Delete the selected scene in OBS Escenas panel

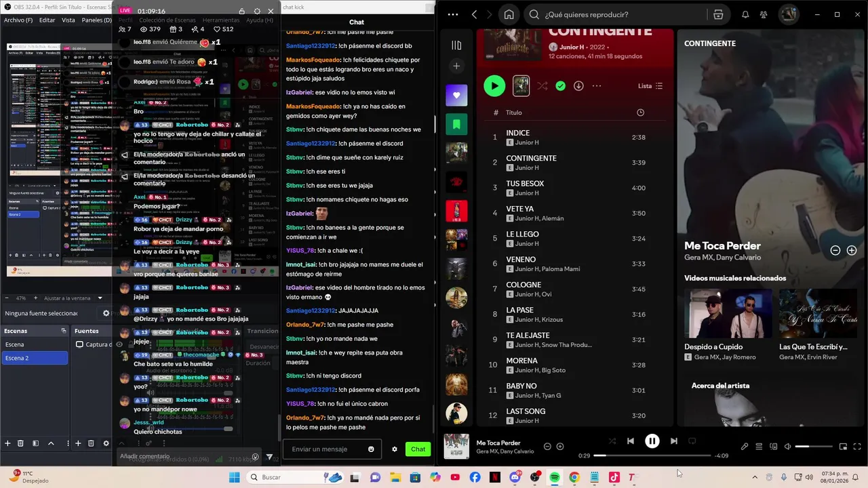[20, 443]
